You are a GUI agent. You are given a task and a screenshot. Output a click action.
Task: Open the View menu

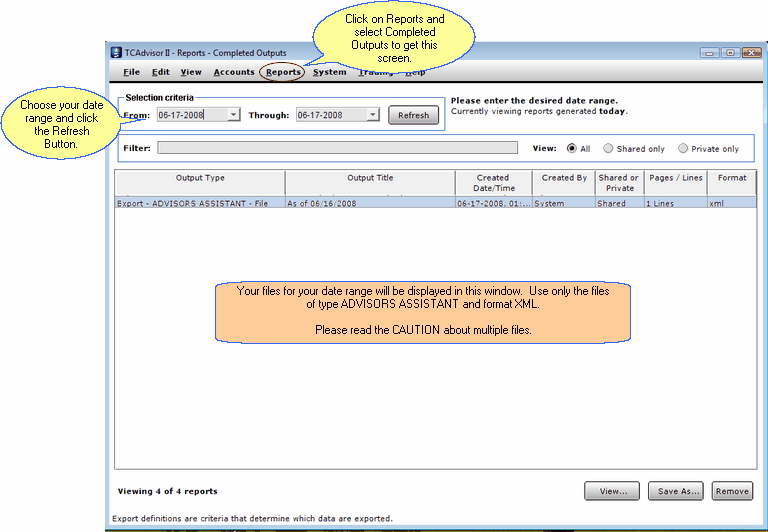click(191, 72)
